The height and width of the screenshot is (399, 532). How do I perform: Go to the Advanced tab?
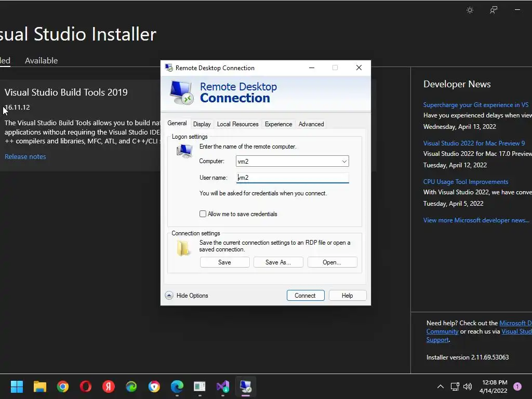pos(311,124)
